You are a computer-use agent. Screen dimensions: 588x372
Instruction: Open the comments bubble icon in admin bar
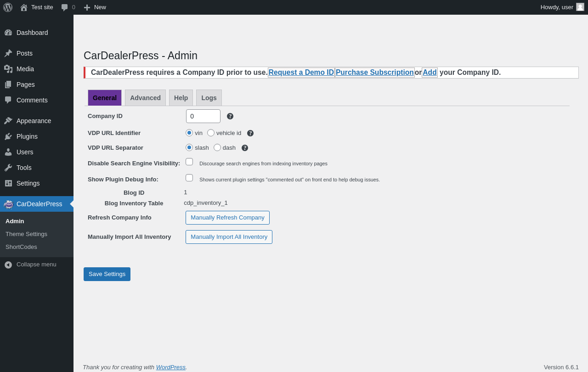point(65,7)
